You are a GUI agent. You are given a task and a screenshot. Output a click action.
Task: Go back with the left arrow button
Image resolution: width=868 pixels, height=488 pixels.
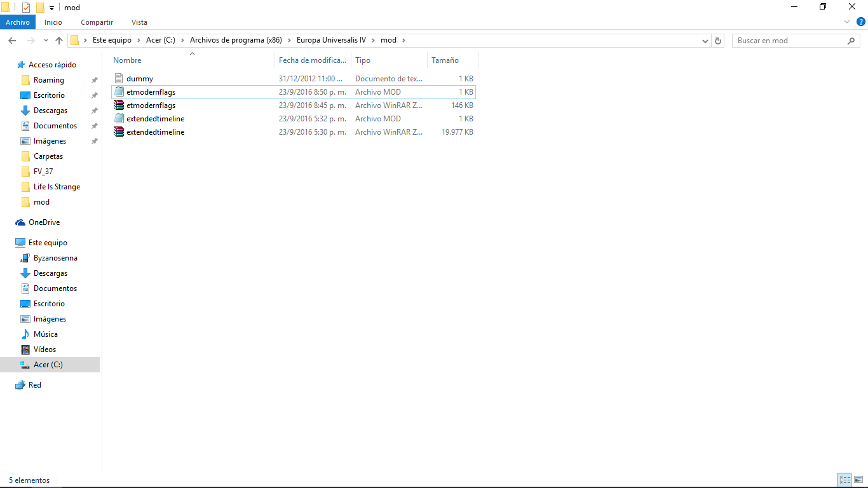[12, 40]
